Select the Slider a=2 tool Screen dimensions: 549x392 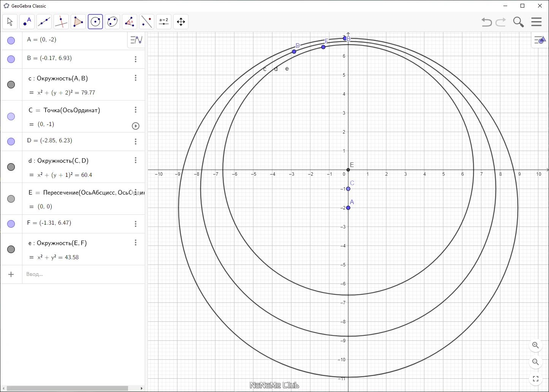(164, 22)
